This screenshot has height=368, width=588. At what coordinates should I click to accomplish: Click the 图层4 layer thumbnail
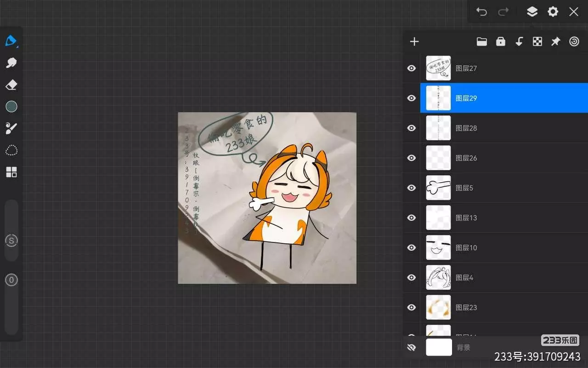[x=438, y=277]
